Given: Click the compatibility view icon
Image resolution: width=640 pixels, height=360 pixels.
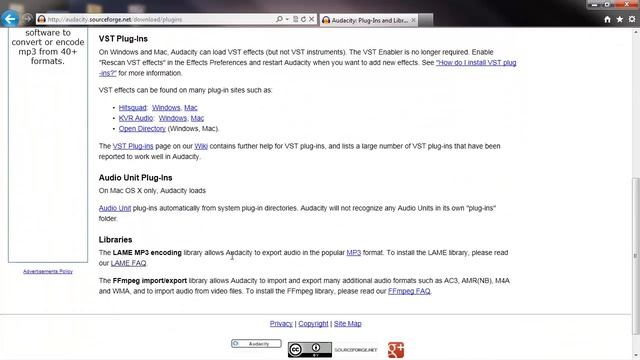Looking at the screenshot, I should (296, 19).
